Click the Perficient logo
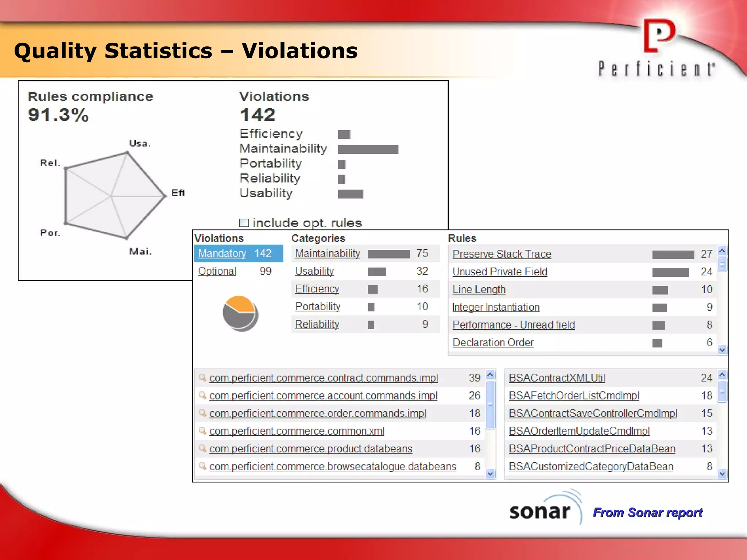Screen dimensions: 747x560 (x=657, y=47)
